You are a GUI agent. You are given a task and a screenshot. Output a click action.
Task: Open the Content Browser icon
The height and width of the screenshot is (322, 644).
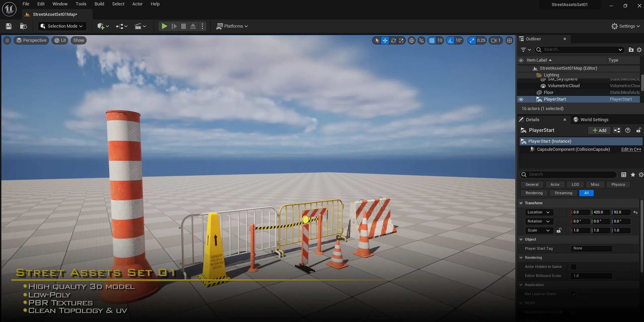tap(23, 26)
